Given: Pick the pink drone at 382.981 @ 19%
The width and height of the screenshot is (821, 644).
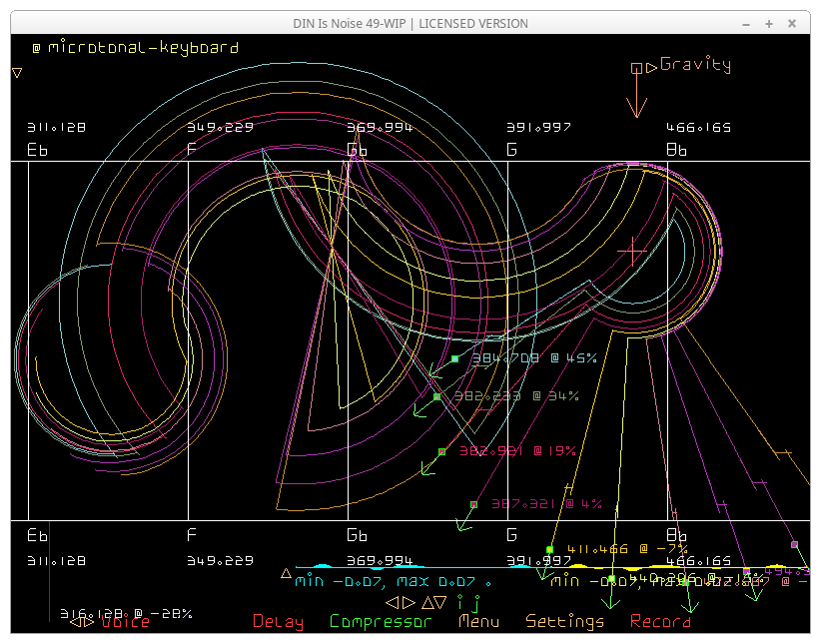Looking at the screenshot, I should [441, 451].
